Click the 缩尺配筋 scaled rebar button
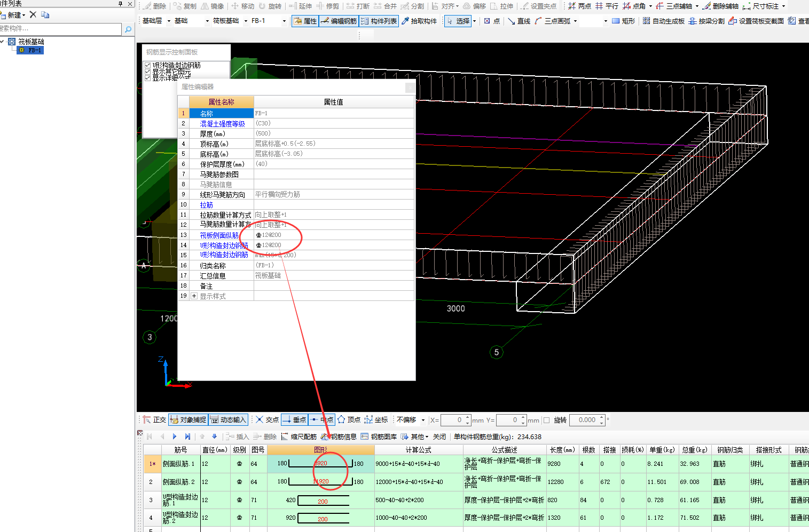Screen dimensions: 809x532 coord(299,436)
